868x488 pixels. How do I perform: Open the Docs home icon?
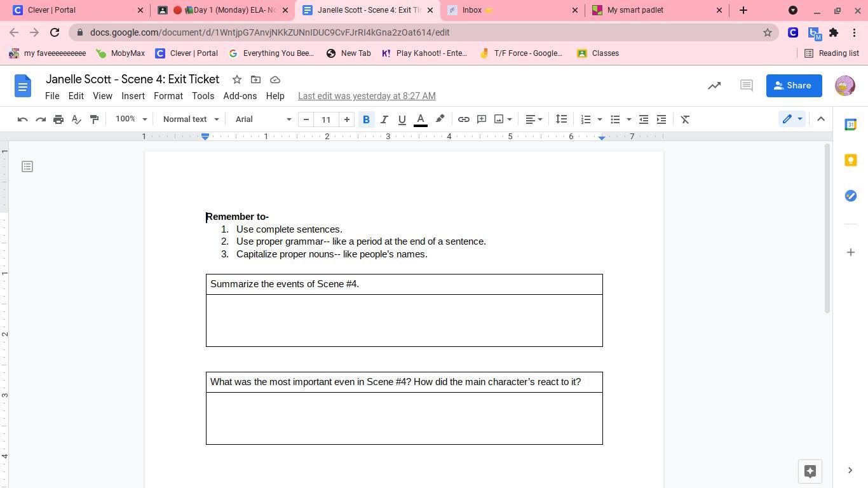click(x=23, y=86)
